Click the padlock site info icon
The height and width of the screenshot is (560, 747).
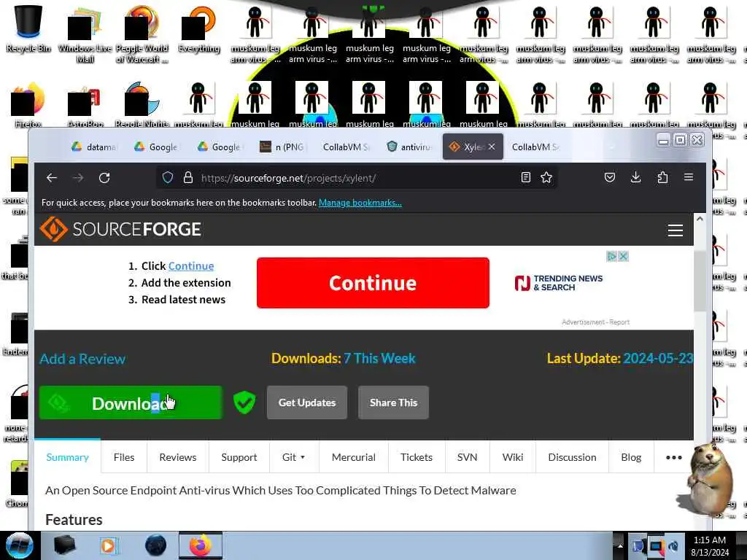coord(188,178)
